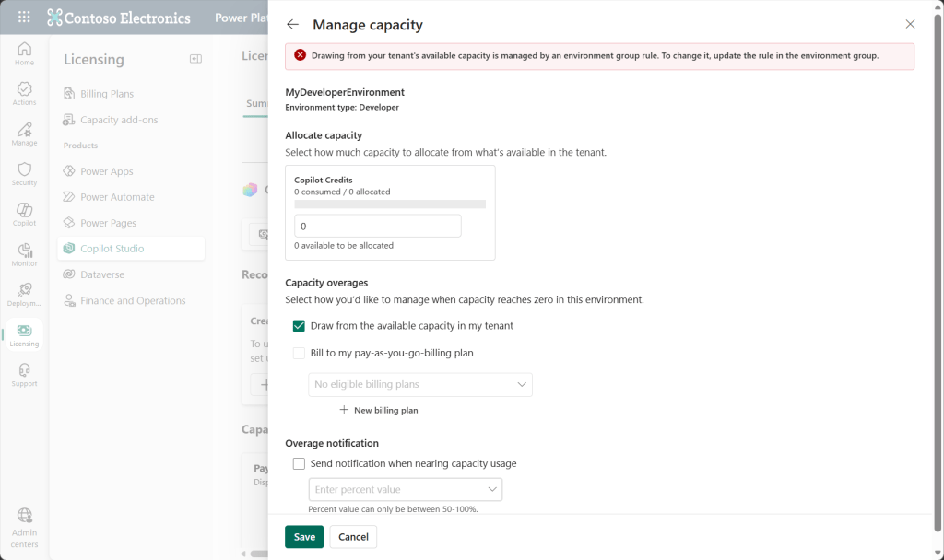Click '0 available to be allocated' text
The height and width of the screenshot is (560, 944).
(344, 245)
